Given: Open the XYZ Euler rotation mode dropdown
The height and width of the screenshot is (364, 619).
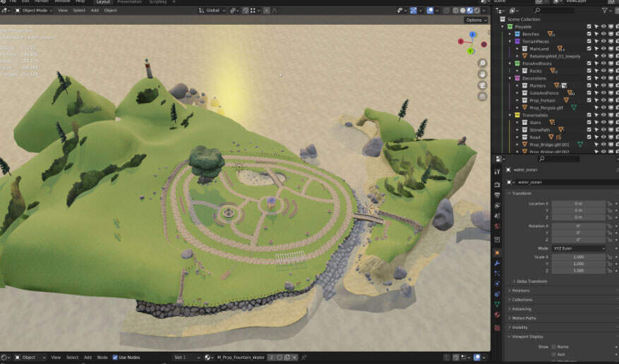Looking at the screenshot, I should [579, 248].
